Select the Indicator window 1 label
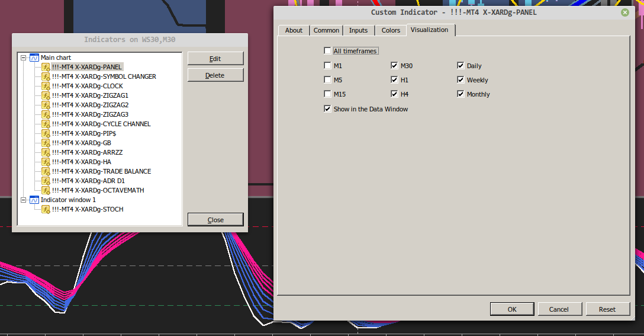644x336 pixels. 68,200
